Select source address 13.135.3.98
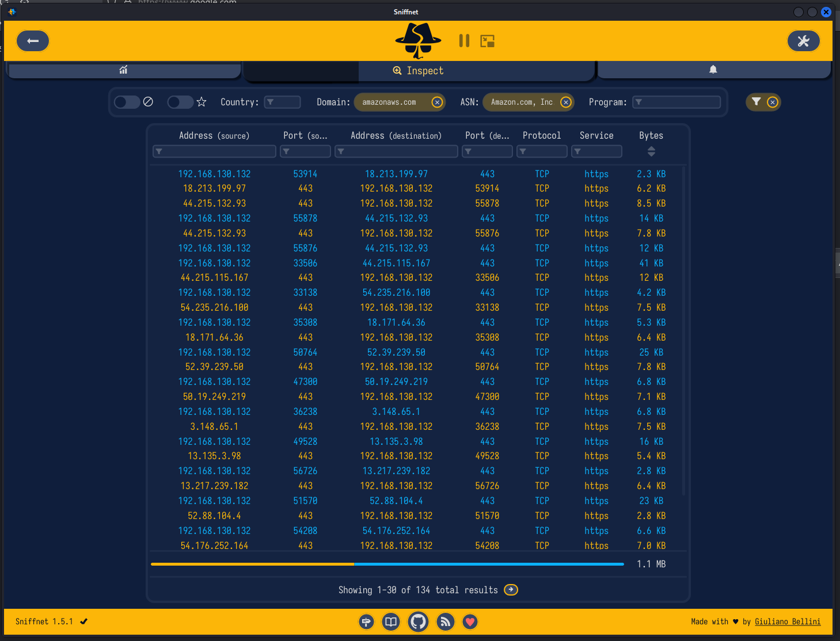The height and width of the screenshot is (641, 840). [214, 456]
